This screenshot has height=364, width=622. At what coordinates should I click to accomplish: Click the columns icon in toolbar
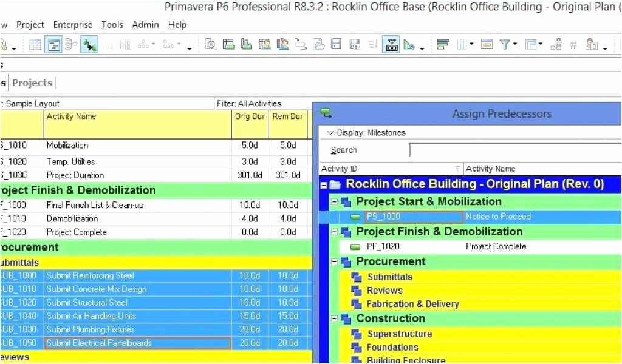click(462, 44)
